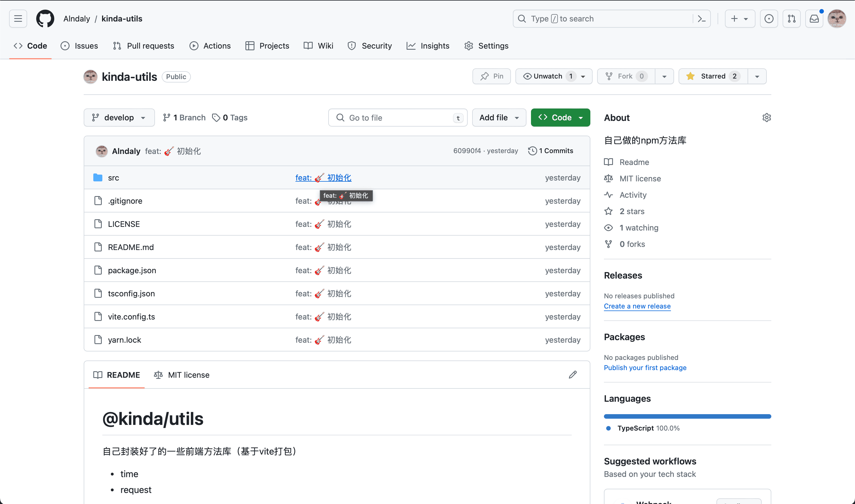Open the Insights tab
Image resolution: width=855 pixels, height=504 pixels.
tap(428, 45)
